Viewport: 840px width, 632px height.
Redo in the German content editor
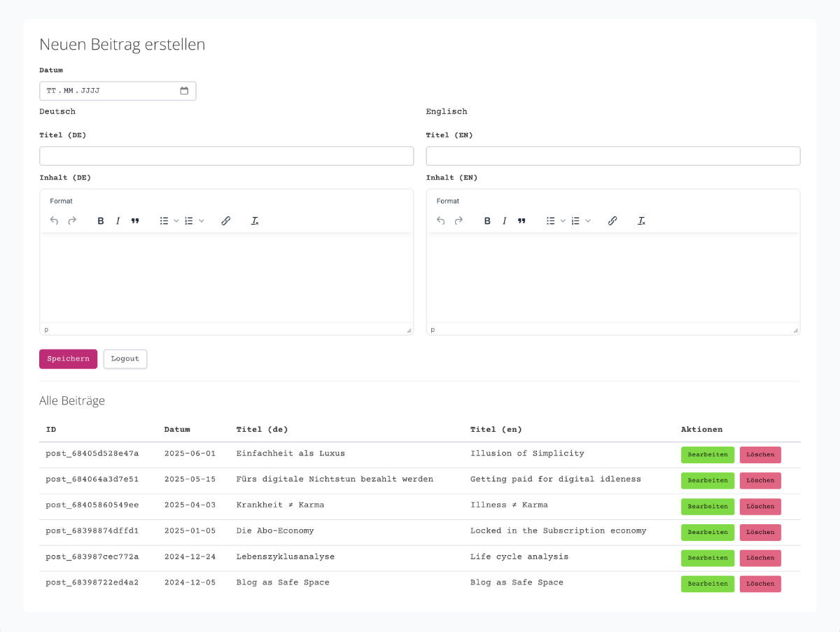(x=72, y=220)
